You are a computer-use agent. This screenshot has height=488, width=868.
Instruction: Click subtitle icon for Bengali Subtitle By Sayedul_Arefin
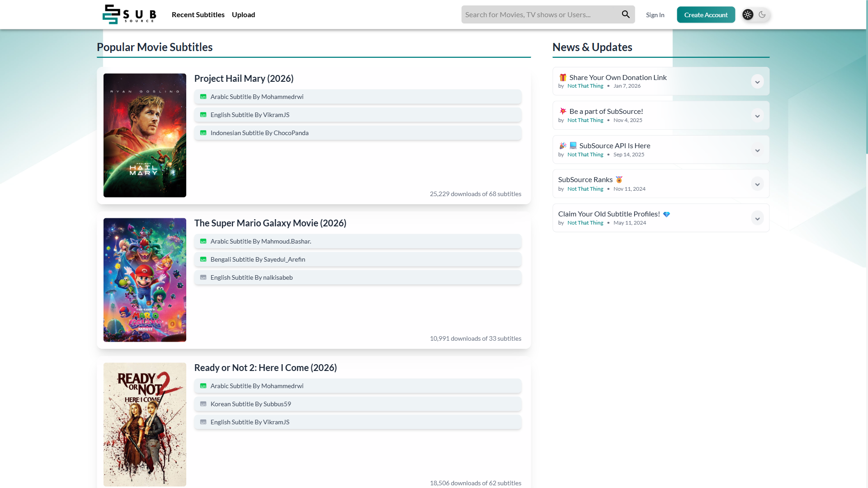coord(203,259)
